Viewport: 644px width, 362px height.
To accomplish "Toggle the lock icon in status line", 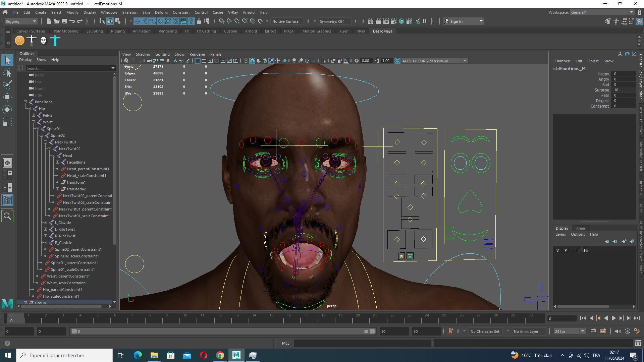I will pyautogui.click(x=199, y=21).
